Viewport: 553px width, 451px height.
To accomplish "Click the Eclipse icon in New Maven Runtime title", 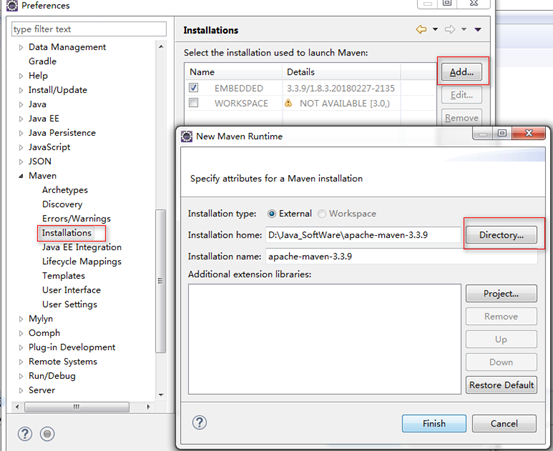I will pos(187,136).
